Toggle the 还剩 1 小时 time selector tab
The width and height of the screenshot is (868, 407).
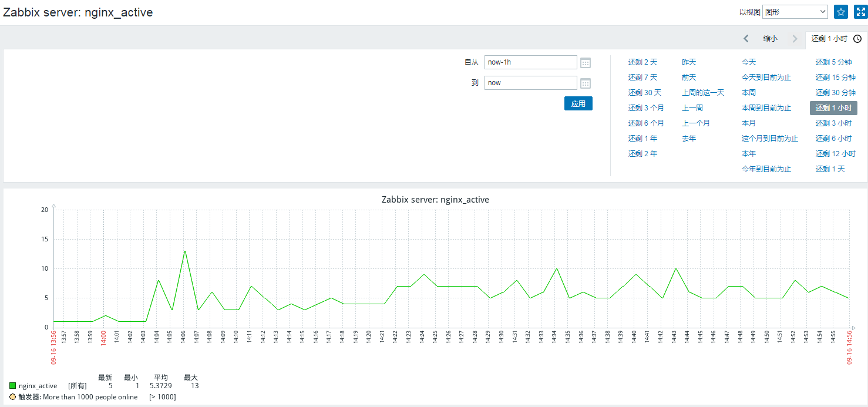click(829, 39)
